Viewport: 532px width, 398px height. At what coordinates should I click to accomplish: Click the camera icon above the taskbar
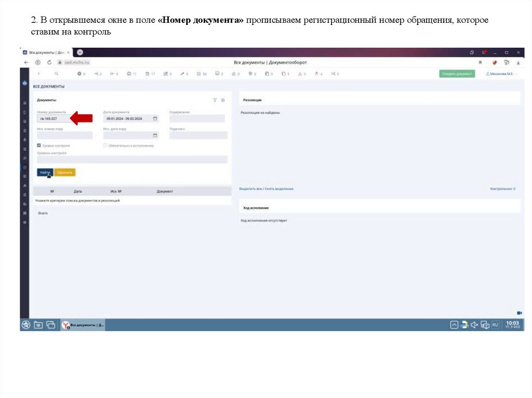[x=518, y=312]
